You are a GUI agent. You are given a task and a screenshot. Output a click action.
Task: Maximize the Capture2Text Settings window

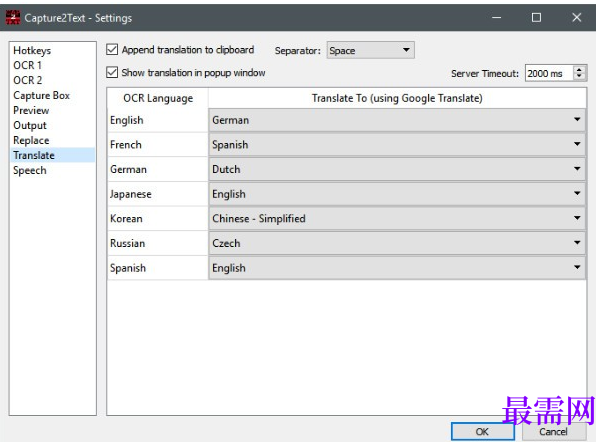coord(536,18)
